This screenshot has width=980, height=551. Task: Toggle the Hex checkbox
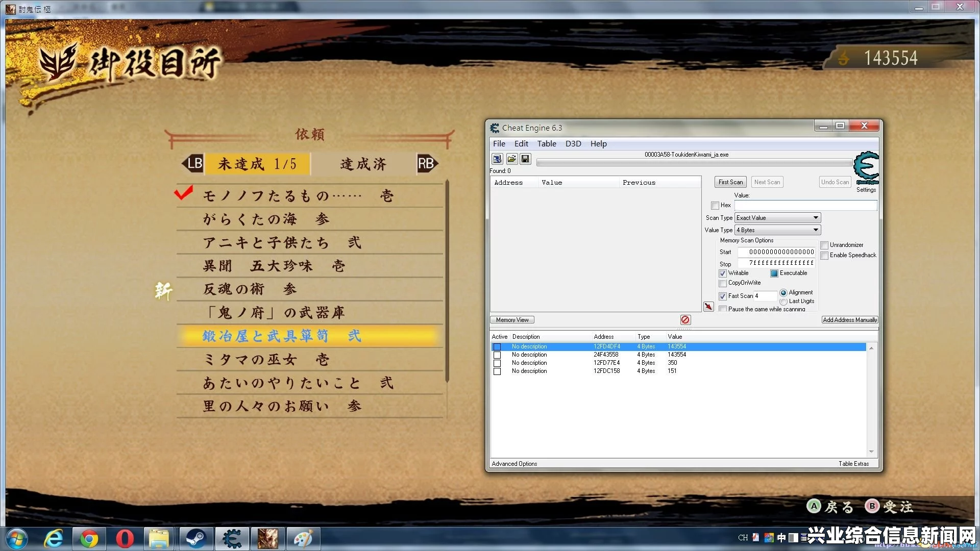pyautogui.click(x=715, y=206)
